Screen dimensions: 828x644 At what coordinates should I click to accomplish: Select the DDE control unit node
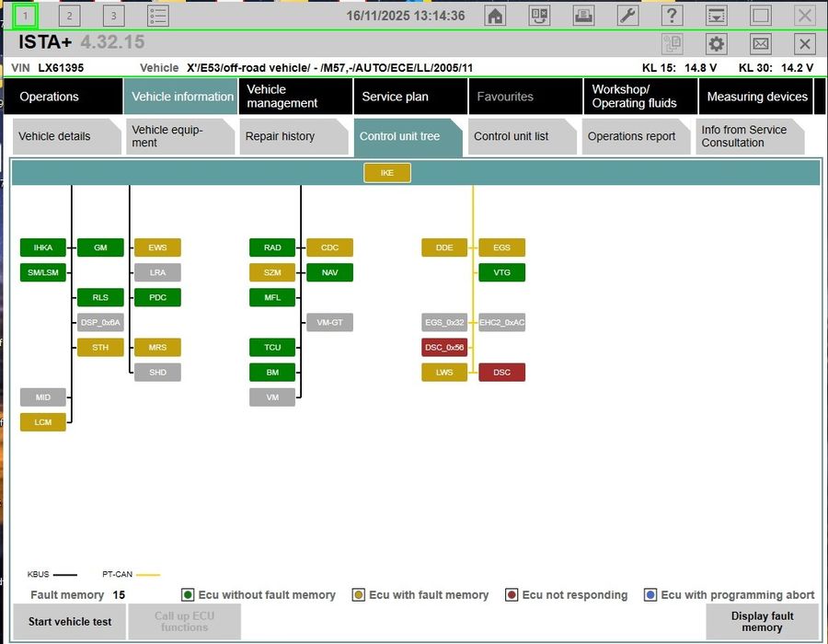(x=444, y=247)
